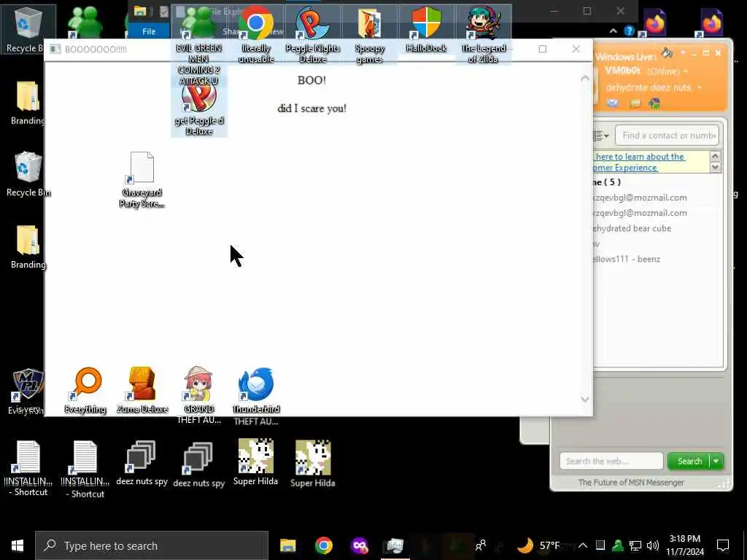
Task: Click the green Search button in Messenger
Action: [689, 461]
